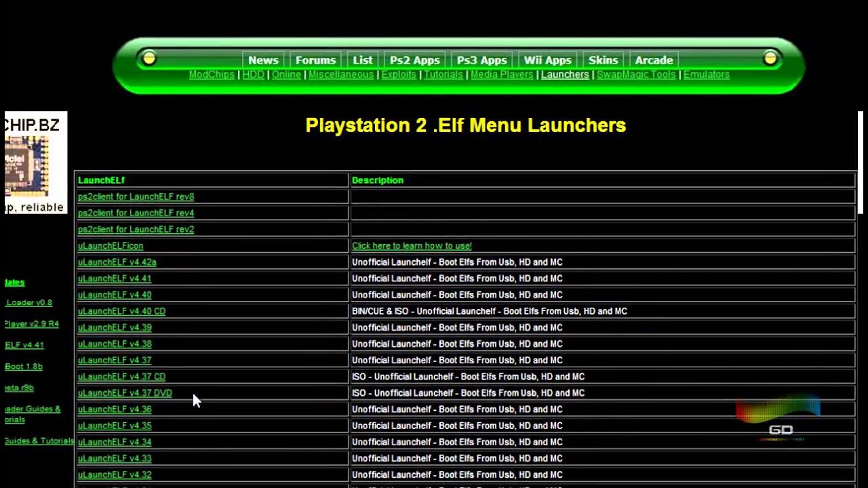Open the Online submenu link
Screen dimensions: 868x488
[x=286, y=75]
